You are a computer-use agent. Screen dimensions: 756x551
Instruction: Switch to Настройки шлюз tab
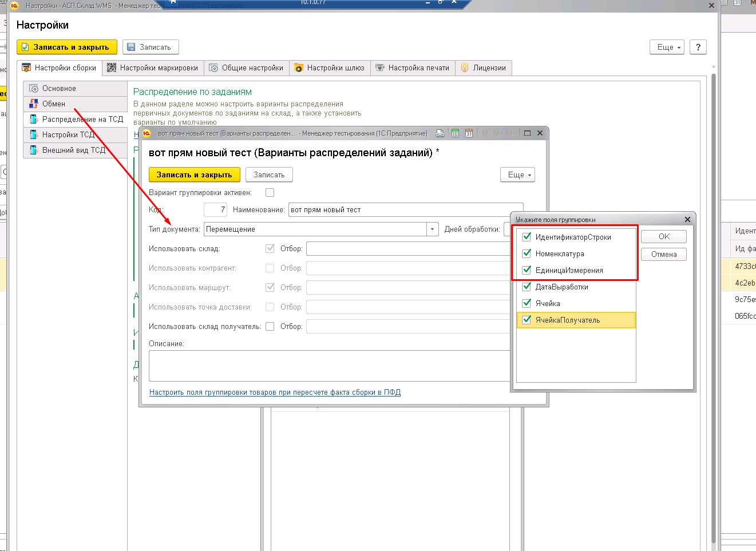pyautogui.click(x=330, y=68)
